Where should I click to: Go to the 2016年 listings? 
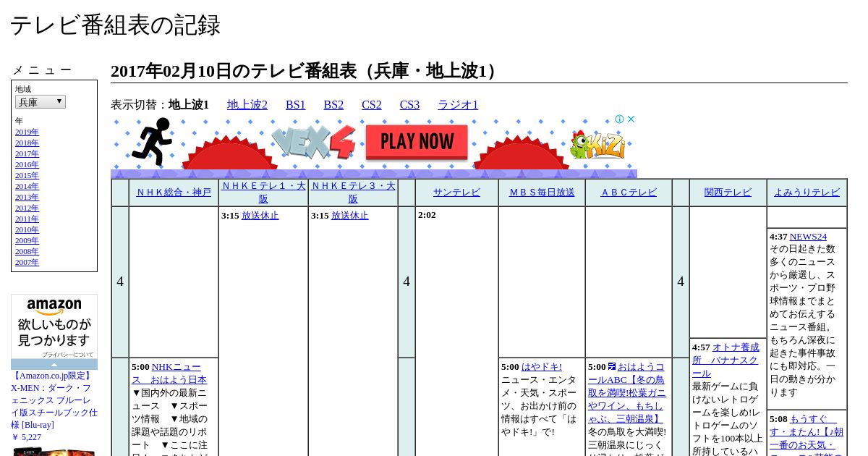pyautogui.click(x=27, y=165)
